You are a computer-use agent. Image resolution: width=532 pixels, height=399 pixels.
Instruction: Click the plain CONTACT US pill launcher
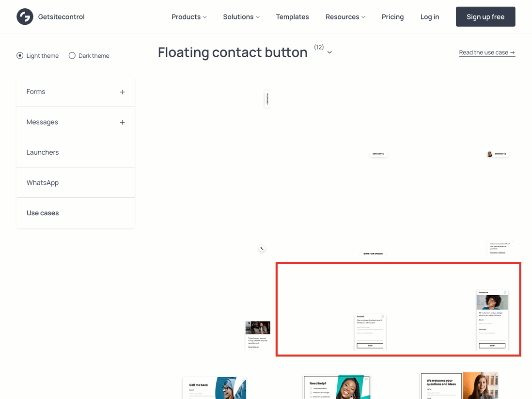tap(378, 154)
